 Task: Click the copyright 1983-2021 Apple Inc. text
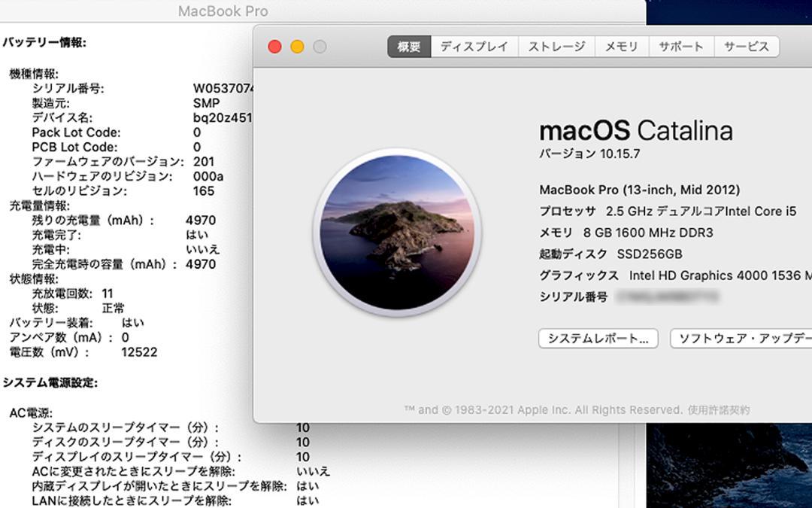(x=544, y=410)
